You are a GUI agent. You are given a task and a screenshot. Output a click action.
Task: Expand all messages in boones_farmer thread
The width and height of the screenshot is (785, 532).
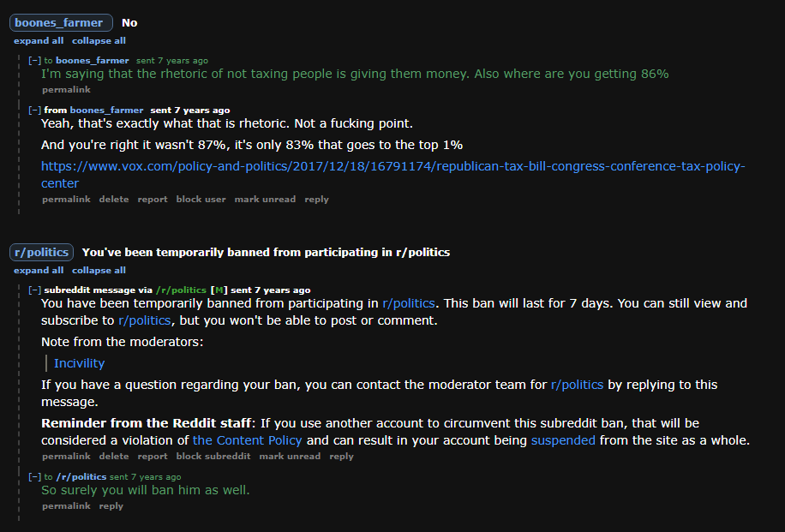pyautogui.click(x=39, y=40)
